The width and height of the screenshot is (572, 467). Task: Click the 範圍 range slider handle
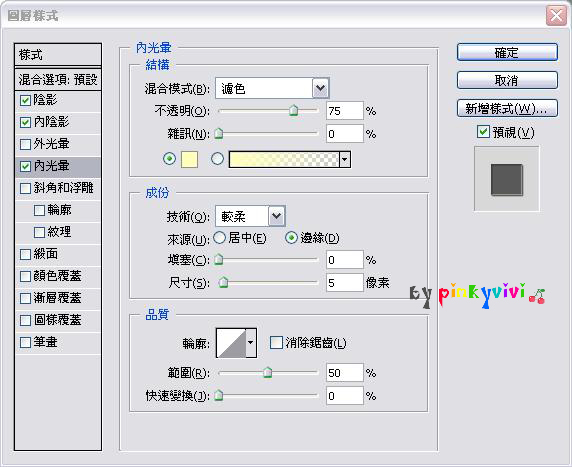pos(267,372)
